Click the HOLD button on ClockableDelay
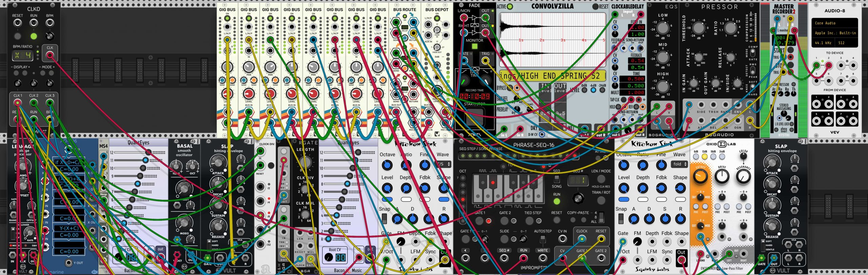 [x=618, y=107]
